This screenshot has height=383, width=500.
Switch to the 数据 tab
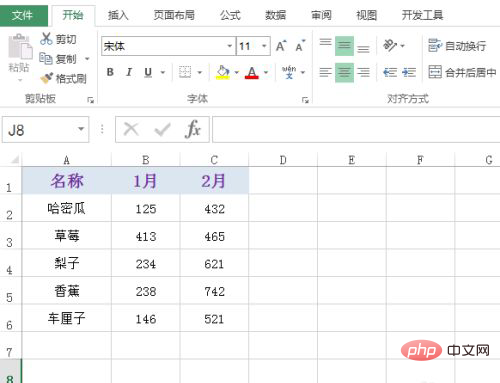[x=276, y=15]
